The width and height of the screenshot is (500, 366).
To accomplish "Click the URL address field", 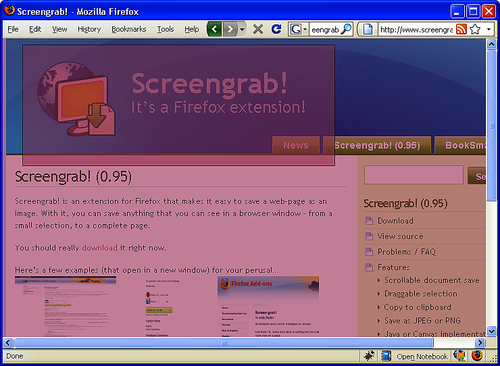I will 416,30.
